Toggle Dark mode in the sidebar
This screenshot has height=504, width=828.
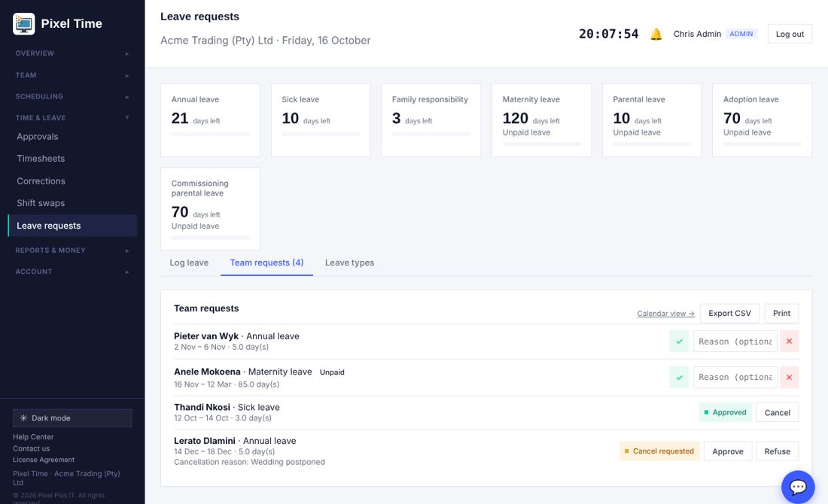(x=72, y=418)
